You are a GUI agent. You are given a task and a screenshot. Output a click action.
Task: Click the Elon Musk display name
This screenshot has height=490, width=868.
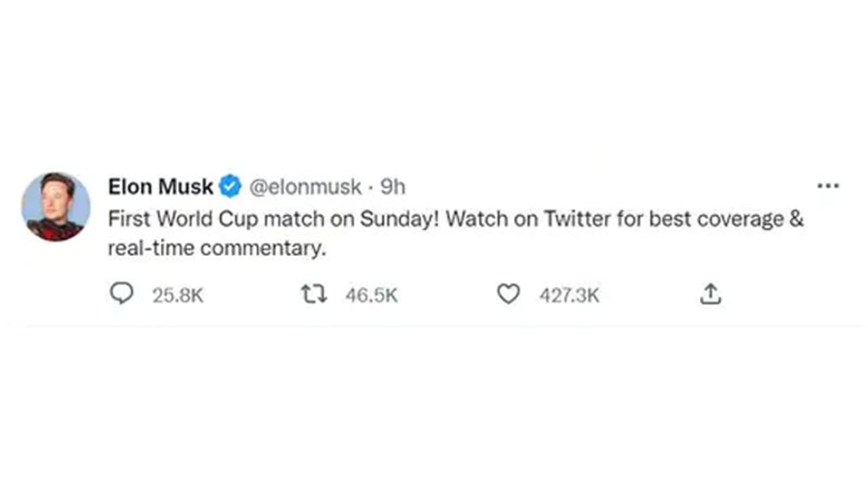pos(161,187)
